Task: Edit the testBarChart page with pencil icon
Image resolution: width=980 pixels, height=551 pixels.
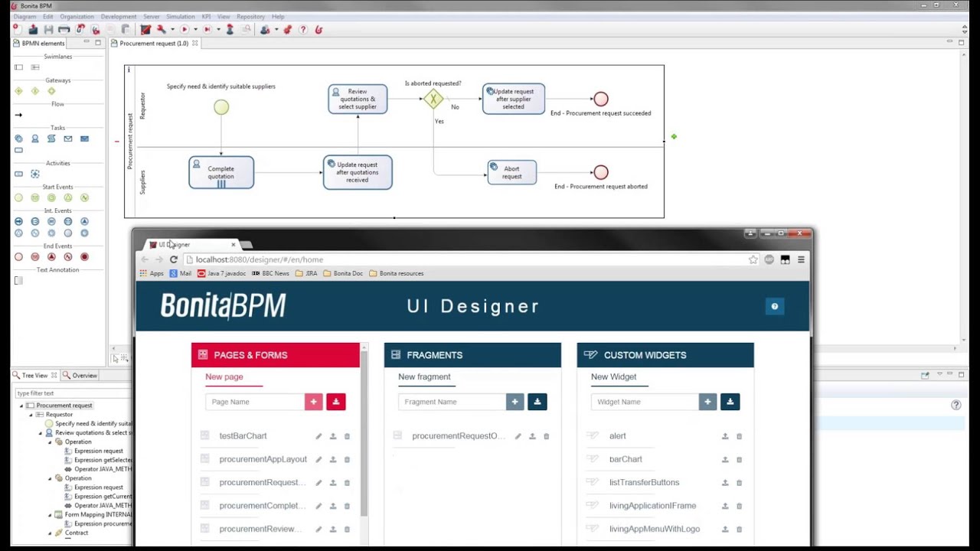Action: coord(318,436)
